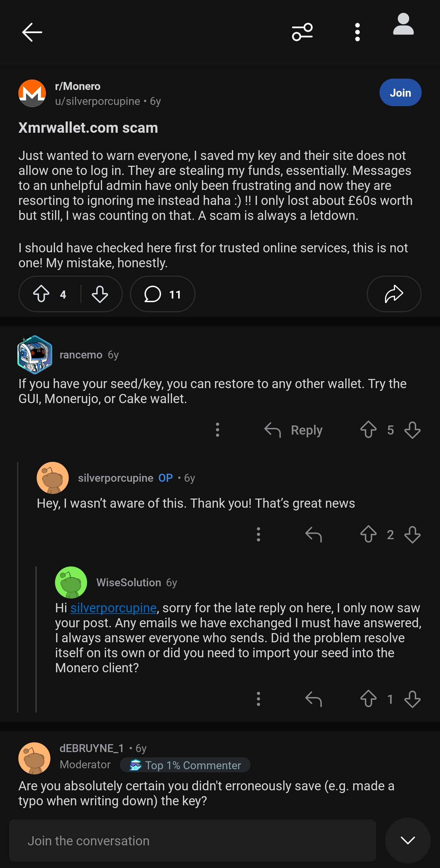Tap the back arrow icon

32,32
